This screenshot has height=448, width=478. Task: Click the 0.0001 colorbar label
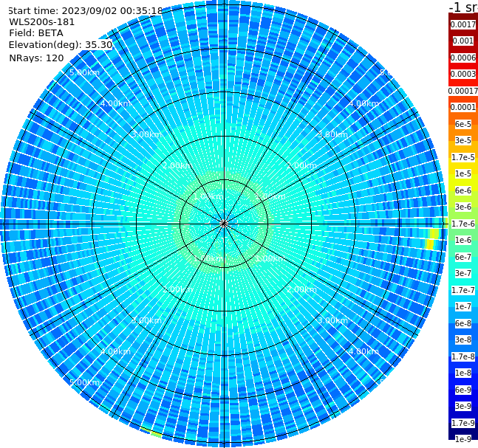pyautogui.click(x=463, y=107)
